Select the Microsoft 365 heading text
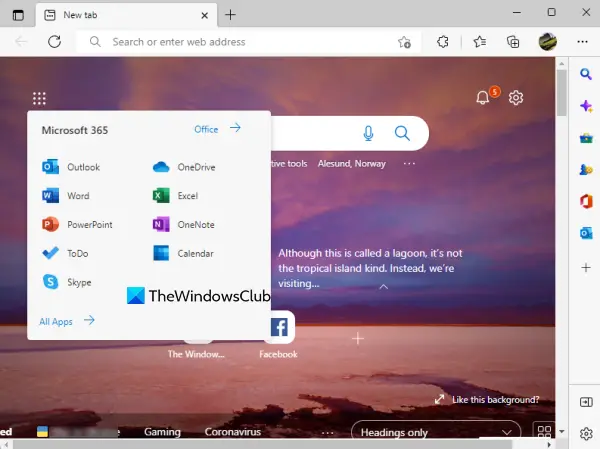This screenshot has height=449, width=600. click(x=75, y=130)
